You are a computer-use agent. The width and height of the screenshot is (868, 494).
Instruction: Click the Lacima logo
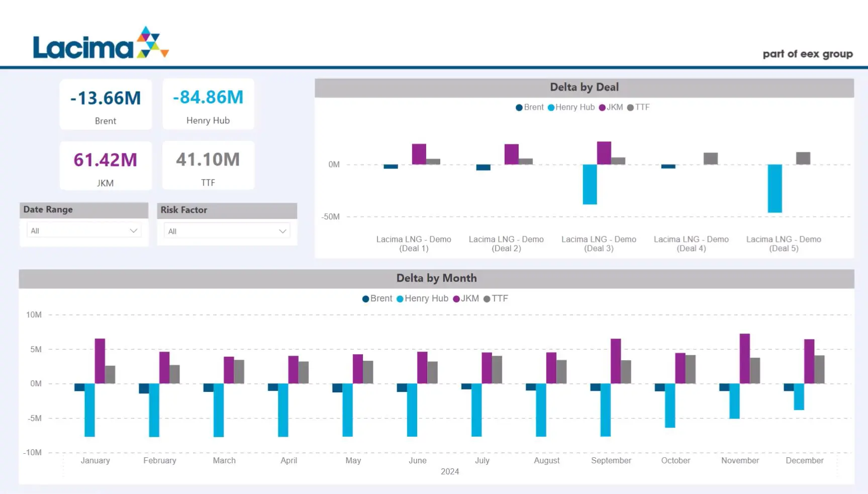point(101,43)
